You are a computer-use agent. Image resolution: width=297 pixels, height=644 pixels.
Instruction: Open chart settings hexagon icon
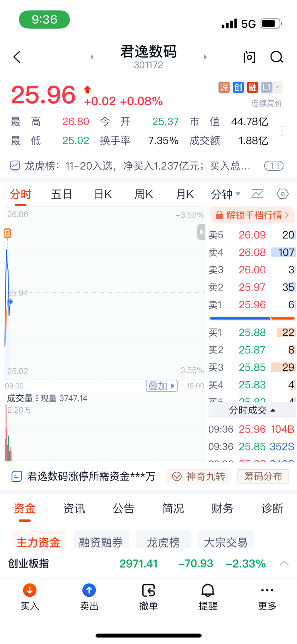point(282,194)
